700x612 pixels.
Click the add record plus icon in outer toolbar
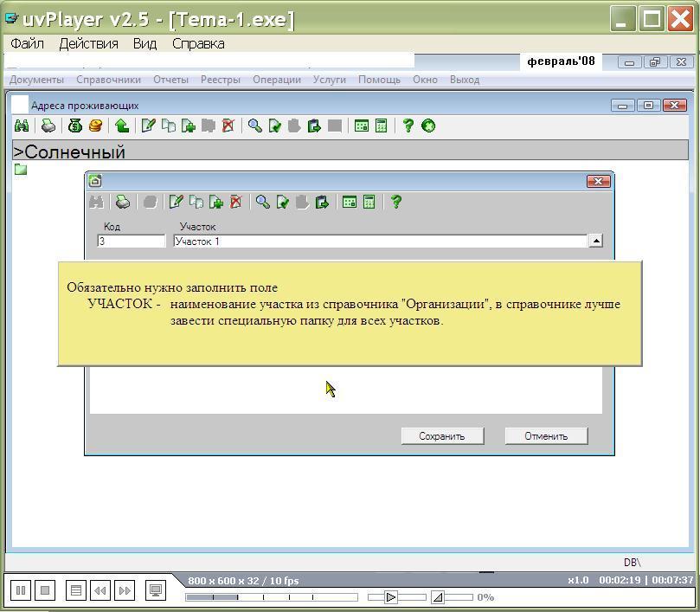[189, 126]
